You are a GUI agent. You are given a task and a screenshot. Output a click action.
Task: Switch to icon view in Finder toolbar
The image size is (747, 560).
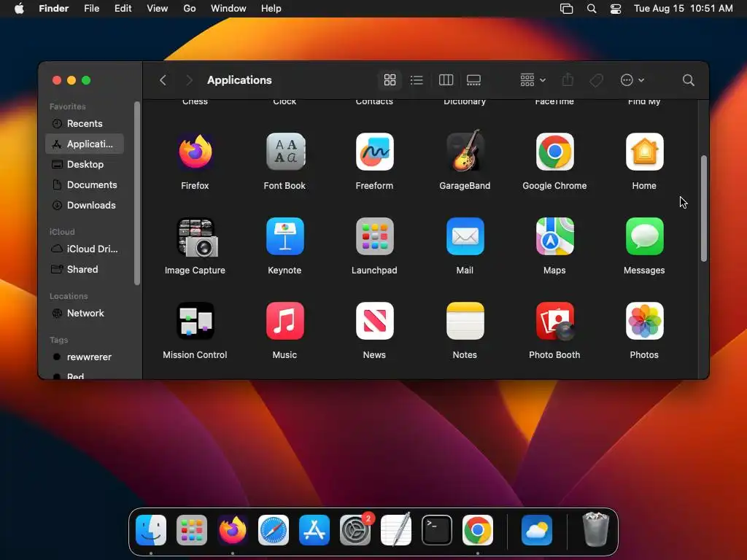[390, 80]
